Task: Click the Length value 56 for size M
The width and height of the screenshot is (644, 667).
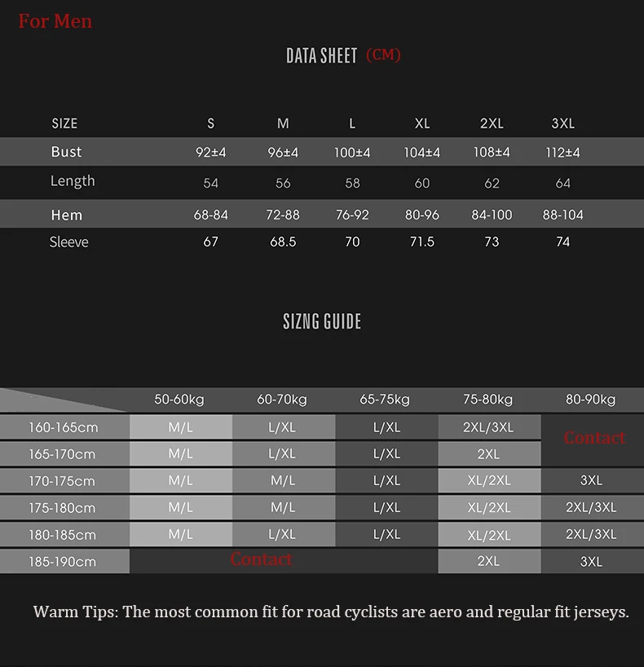Action: click(283, 183)
